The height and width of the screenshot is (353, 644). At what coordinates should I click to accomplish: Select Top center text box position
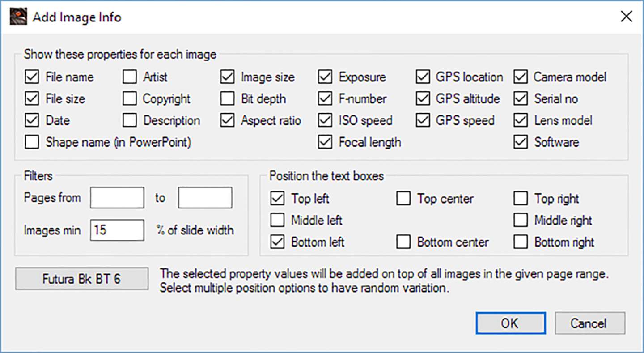(403, 199)
